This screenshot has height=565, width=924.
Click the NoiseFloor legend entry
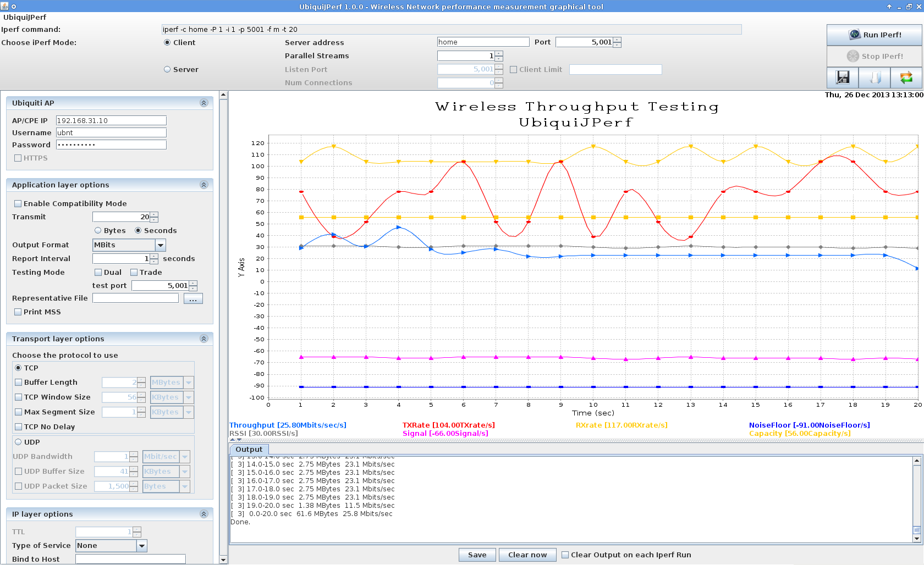point(809,425)
